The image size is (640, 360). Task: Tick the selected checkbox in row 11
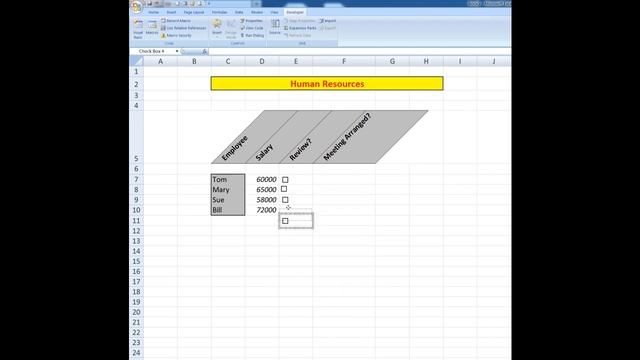tap(285, 221)
